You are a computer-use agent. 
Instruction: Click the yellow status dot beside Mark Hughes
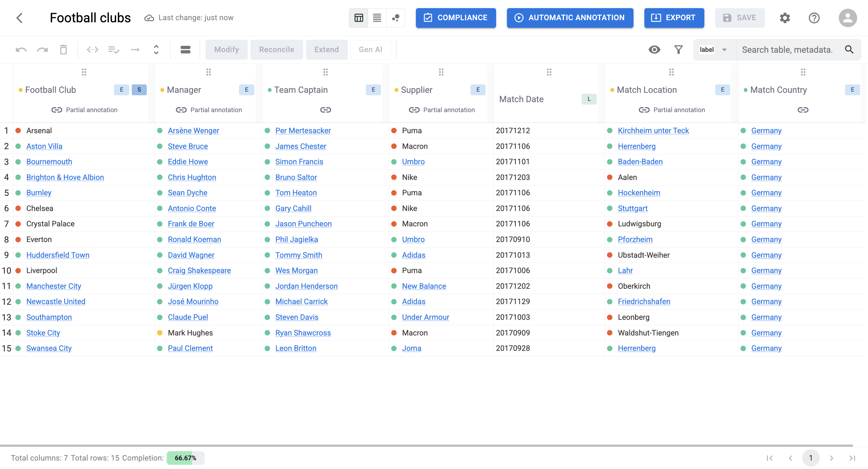tap(160, 333)
